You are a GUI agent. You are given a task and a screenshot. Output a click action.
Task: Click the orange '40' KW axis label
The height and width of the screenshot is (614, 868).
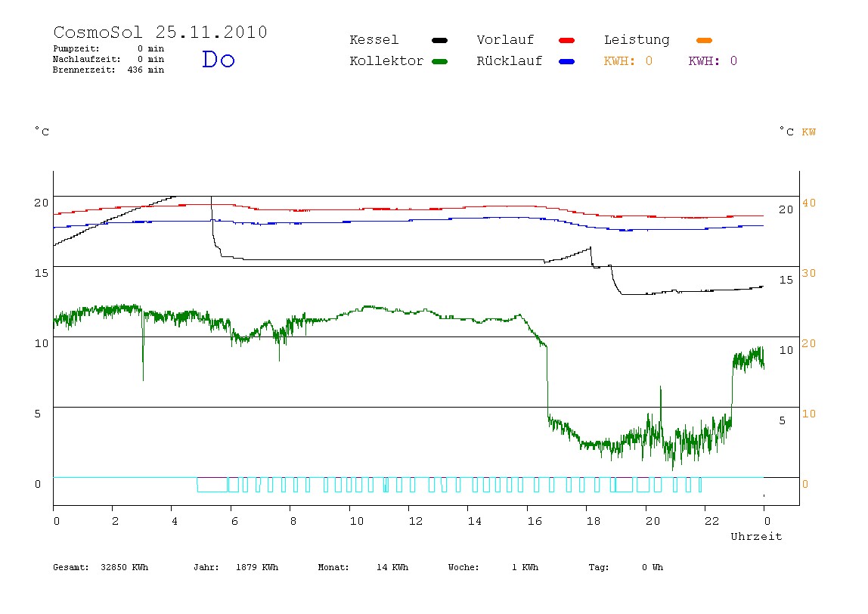(x=809, y=203)
